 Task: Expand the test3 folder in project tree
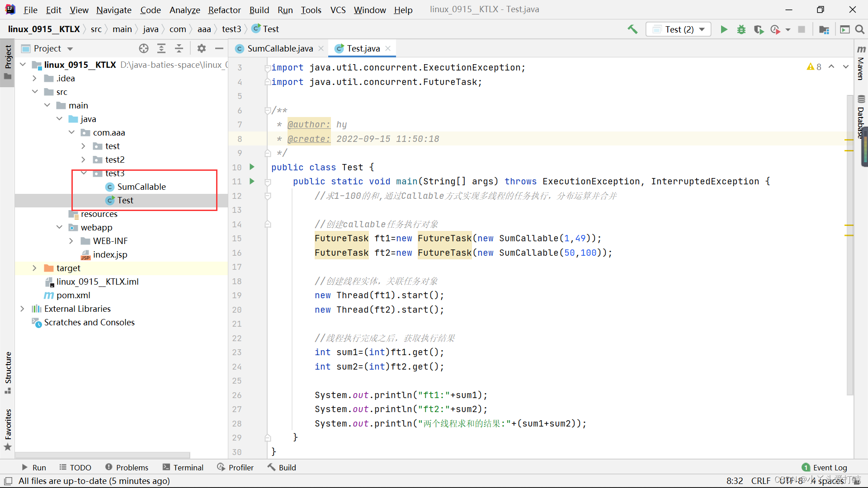click(85, 173)
